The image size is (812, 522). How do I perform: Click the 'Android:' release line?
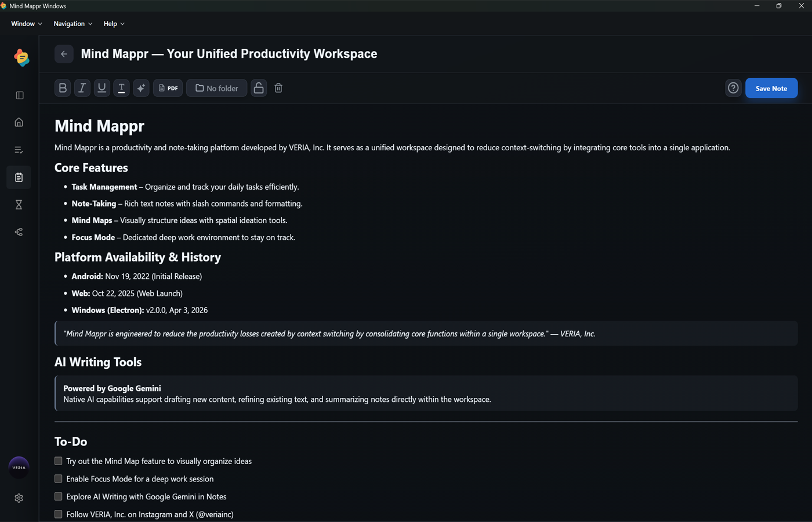pos(137,277)
